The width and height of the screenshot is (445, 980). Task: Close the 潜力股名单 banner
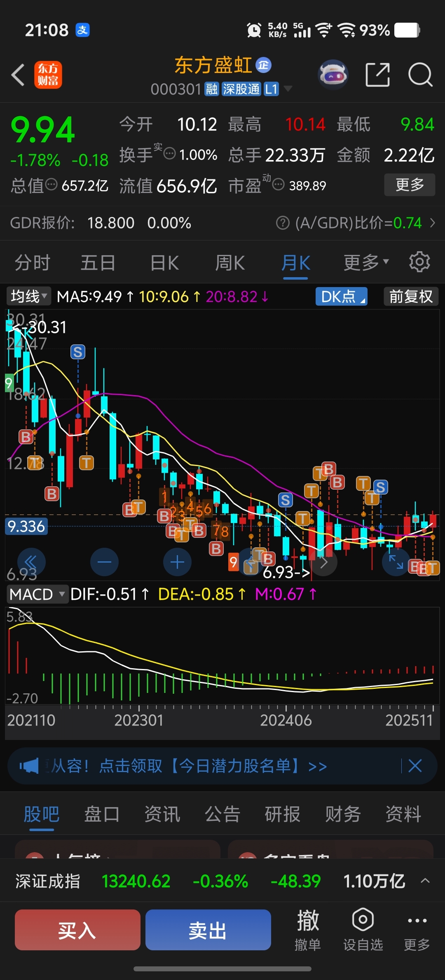pyautogui.click(x=415, y=766)
